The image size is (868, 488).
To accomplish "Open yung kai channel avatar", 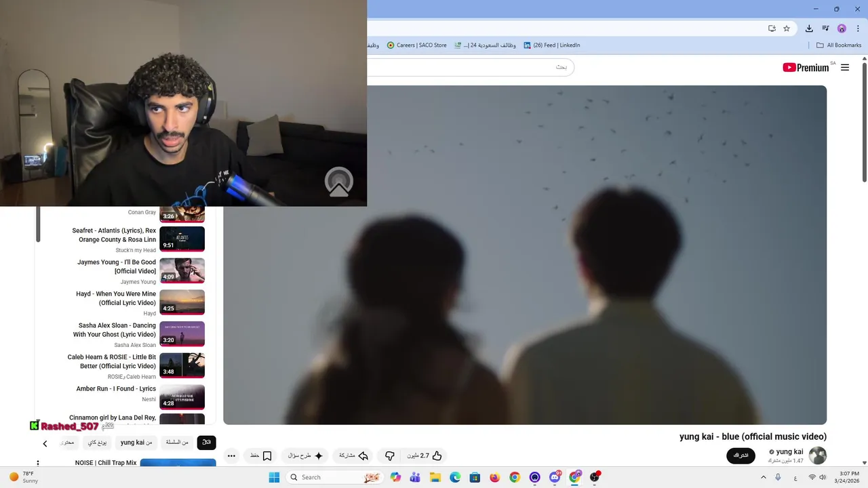I will tap(818, 455).
